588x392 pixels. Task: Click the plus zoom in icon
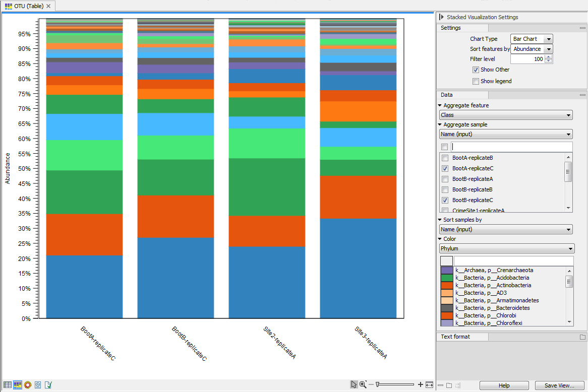421,385
